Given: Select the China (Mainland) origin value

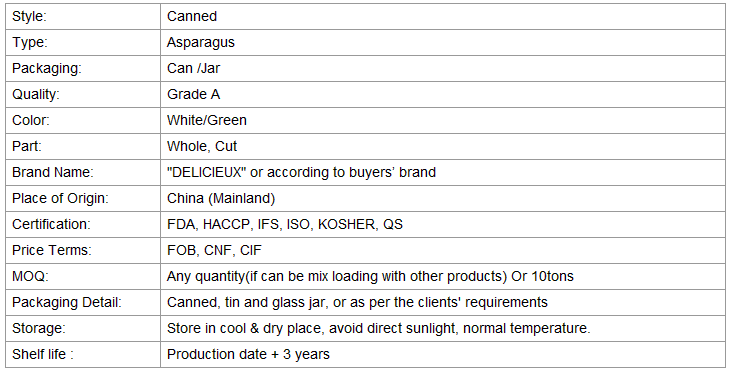Looking at the screenshot, I should point(221,198).
